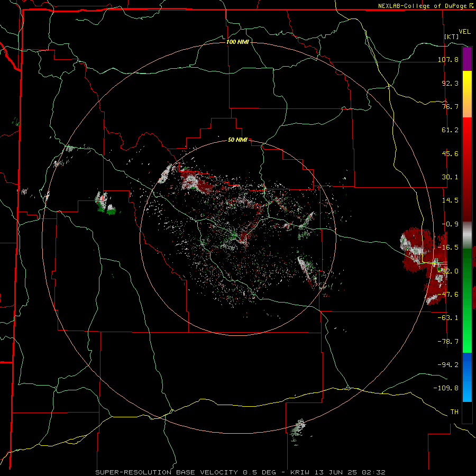
Task: Select the 61.2 legend value
Action: 450,130
